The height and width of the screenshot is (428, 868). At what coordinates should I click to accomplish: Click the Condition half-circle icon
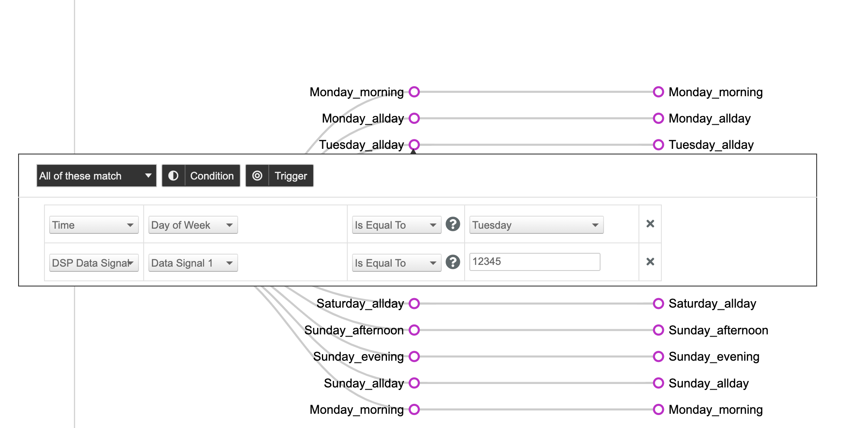click(x=173, y=176)
